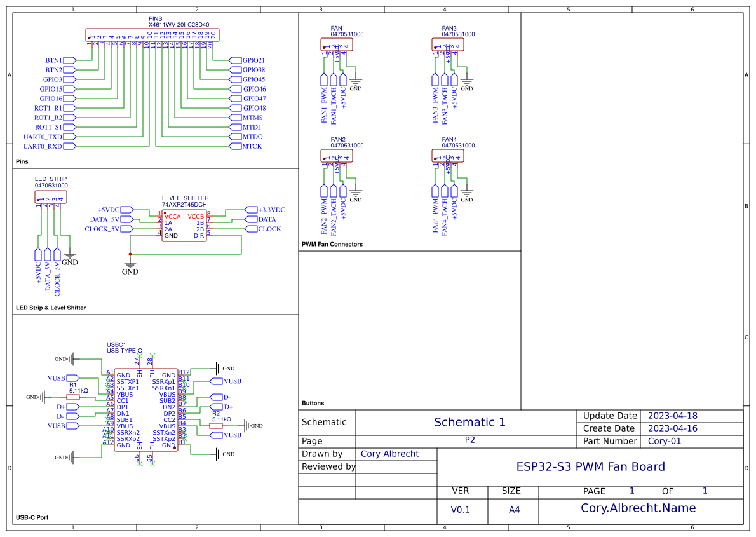Click the BTN1 net port flag

click(69, 60)
